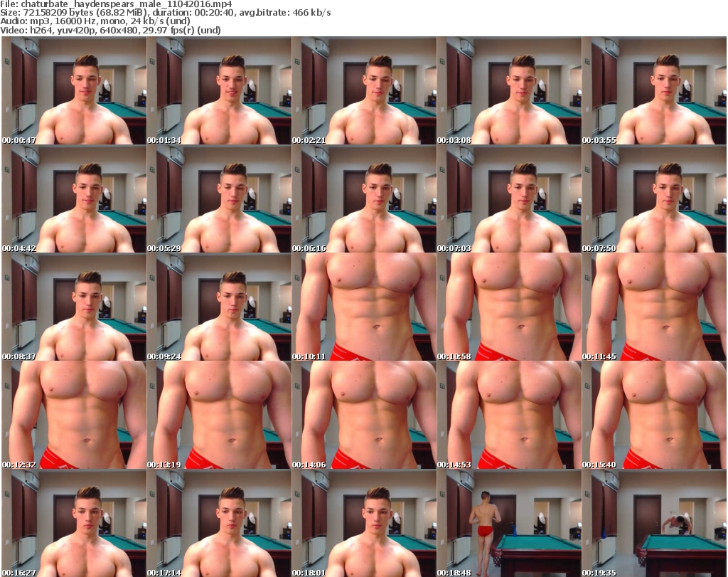Select the frame timestamped 00:11:45

click(x=654, y=307)
